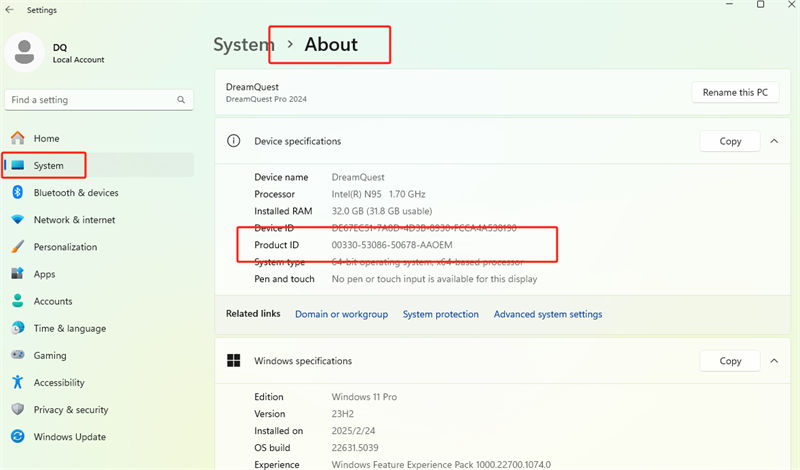Click the Windows logo beside Windows specifications
800x470 pixels.
point(234,361)
